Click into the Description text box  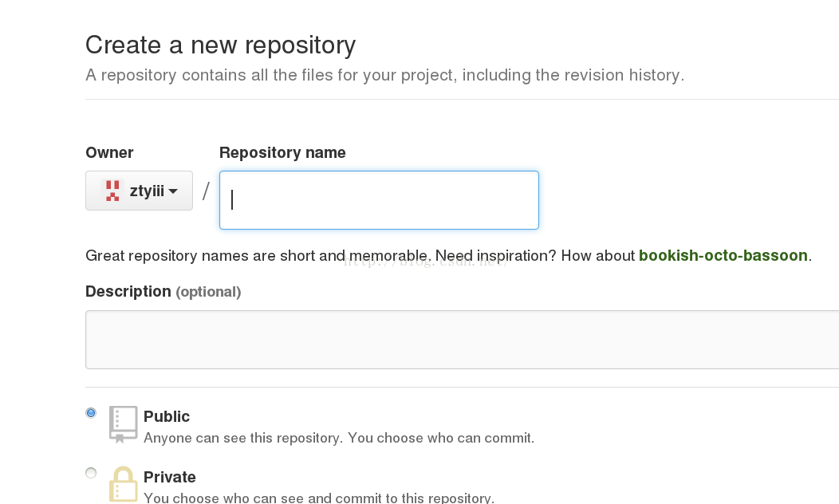[463, 340]
